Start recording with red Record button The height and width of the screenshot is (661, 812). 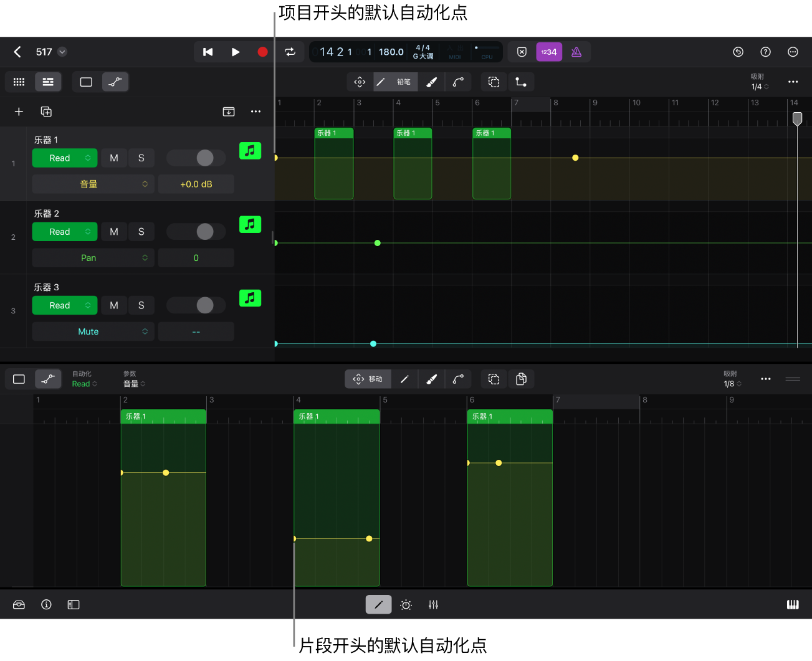coord(262,52)
